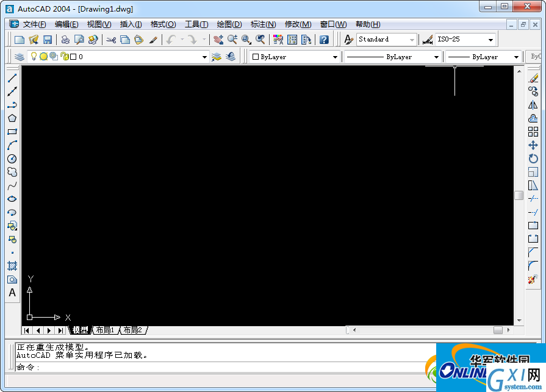This screenshot has width=546, height=392.
Task: Open the Undo history dropdown arrow
Action: [182, 40]
